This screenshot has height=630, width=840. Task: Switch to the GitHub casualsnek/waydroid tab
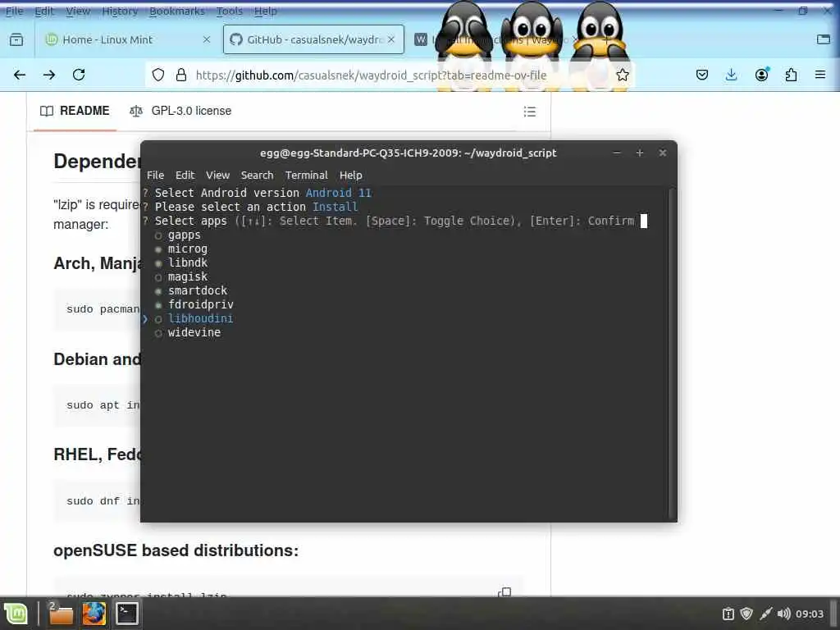click(x=313, y=39)
